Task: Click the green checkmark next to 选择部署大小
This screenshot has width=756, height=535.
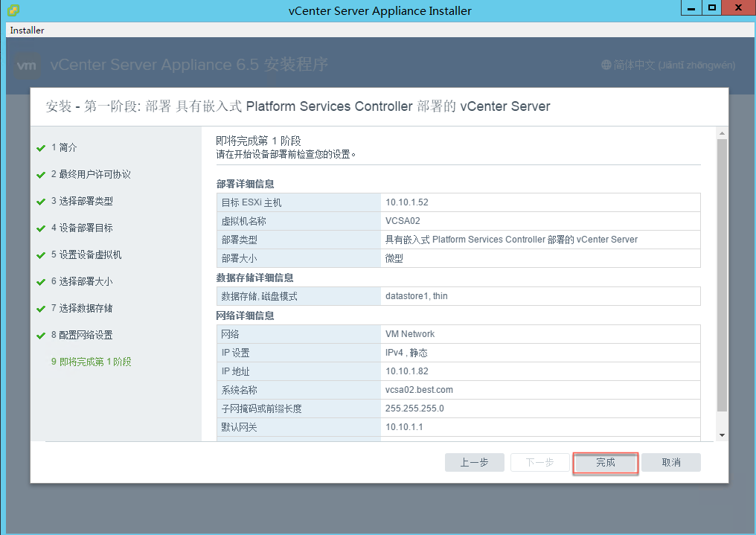Action: (x=41, y=282)
